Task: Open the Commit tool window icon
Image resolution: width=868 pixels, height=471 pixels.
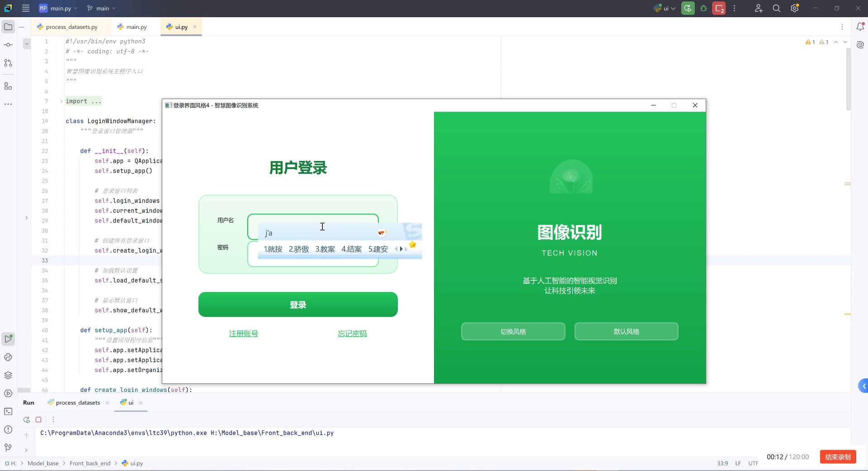Action: 8,44
